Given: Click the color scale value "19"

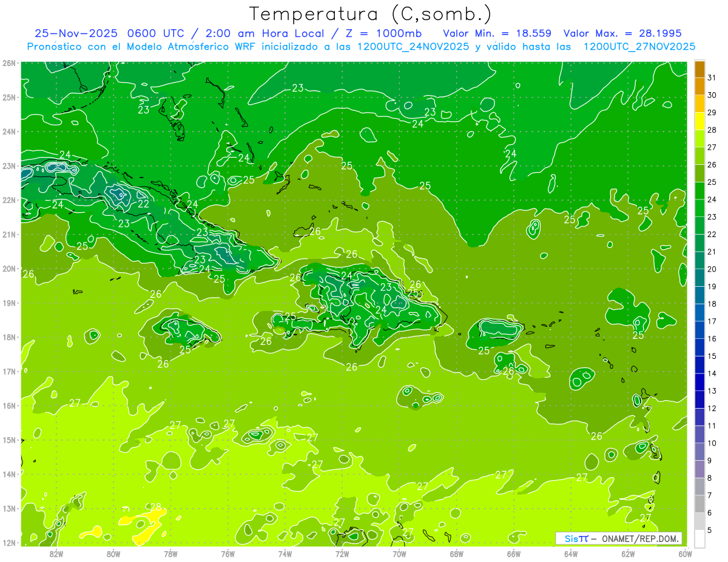Looking at the screenshot, I should [x=712, y=287].
